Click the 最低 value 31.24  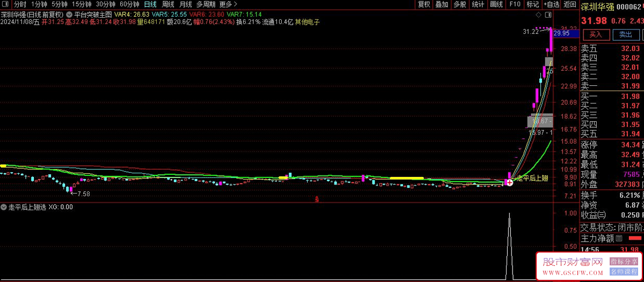630,165
